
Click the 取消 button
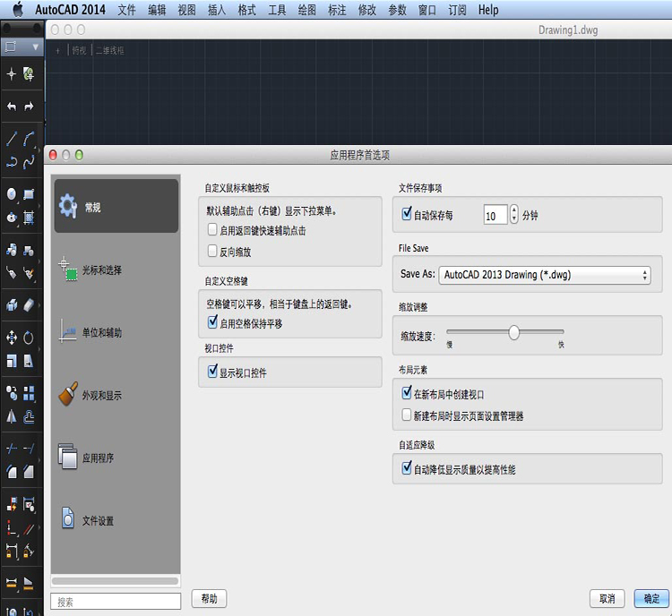[x=607, y=598]
